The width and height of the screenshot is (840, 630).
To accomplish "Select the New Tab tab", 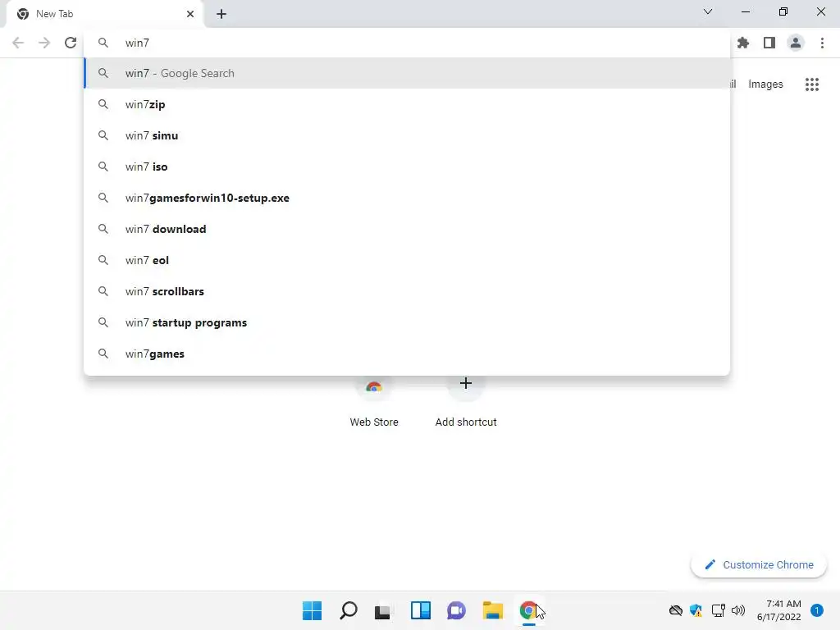I will 105,14.
